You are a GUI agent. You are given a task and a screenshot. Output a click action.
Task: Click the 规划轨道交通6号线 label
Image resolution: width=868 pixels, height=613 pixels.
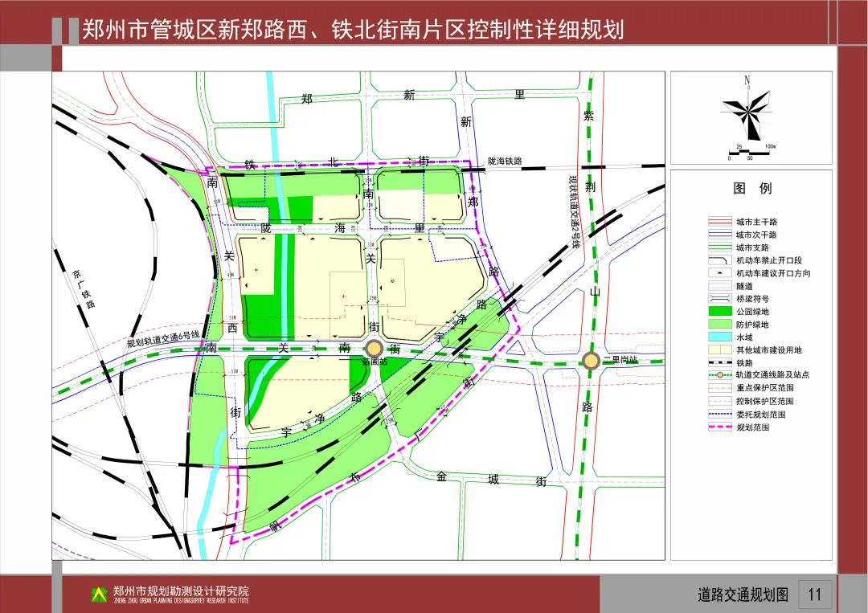[x=163, y=338]
